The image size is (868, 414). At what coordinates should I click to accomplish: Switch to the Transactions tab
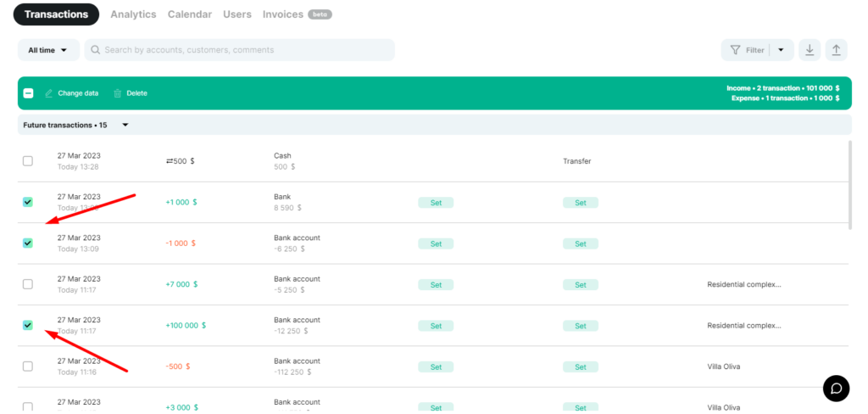(57, 14)
